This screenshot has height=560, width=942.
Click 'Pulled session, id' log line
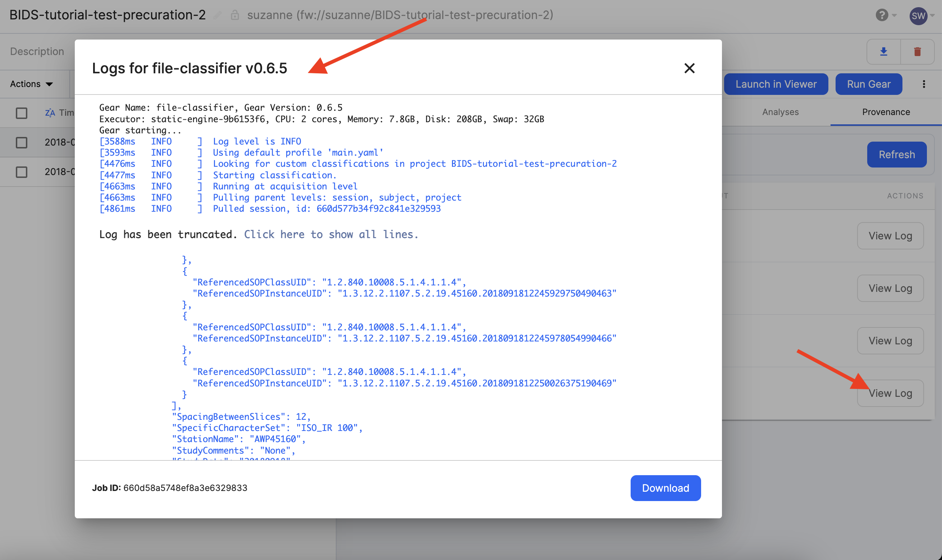coord(270,209)
